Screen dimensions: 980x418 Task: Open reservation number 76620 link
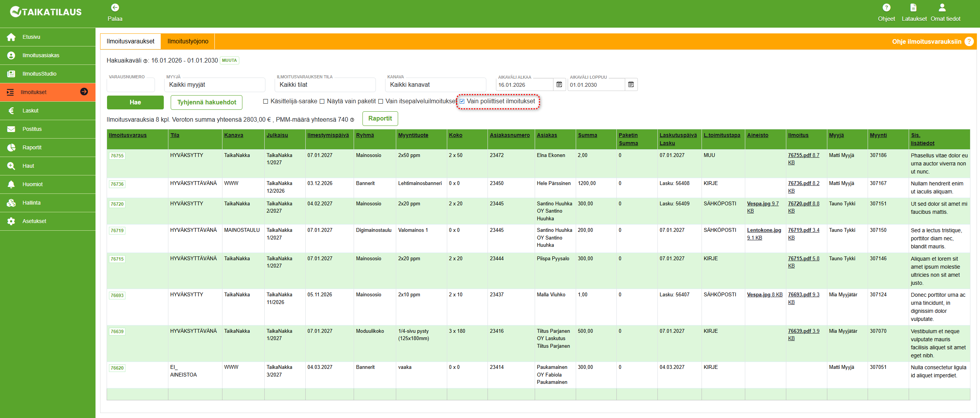[117, 368]
